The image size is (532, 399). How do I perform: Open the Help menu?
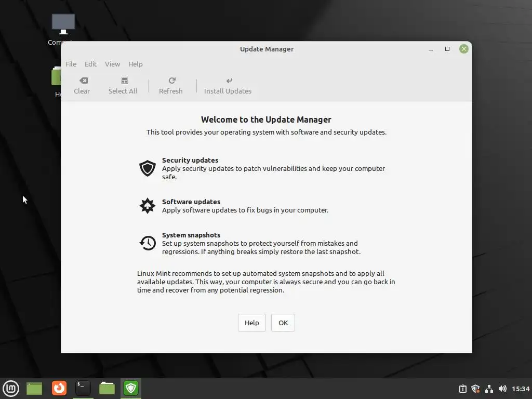tap(136, 64)
